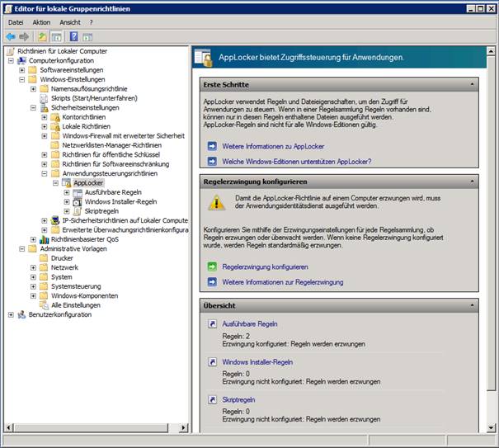Screen dimensions: 499x448
Task: Toggle the action pane toolbar icon
Action: (x=87, y=36)
